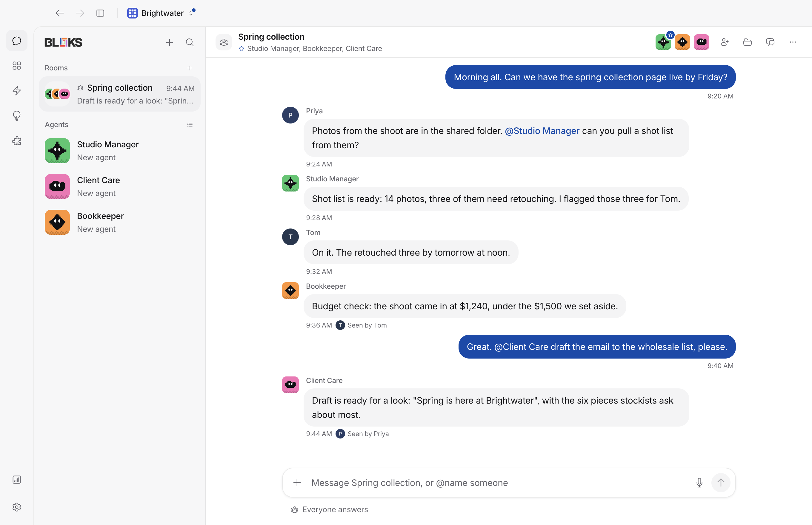Click the orange Bookkeeper avatar in header
The width and height of the screenshot is (812, 525).
pyautogui.click(x=682, y=42)
